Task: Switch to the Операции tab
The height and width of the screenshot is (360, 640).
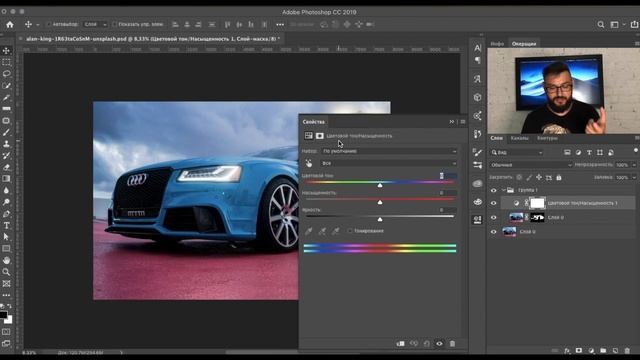Action: pyautogui.click(x=524, y=44)
